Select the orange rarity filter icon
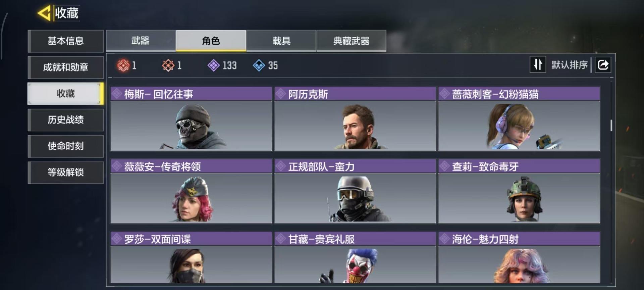 168,65
